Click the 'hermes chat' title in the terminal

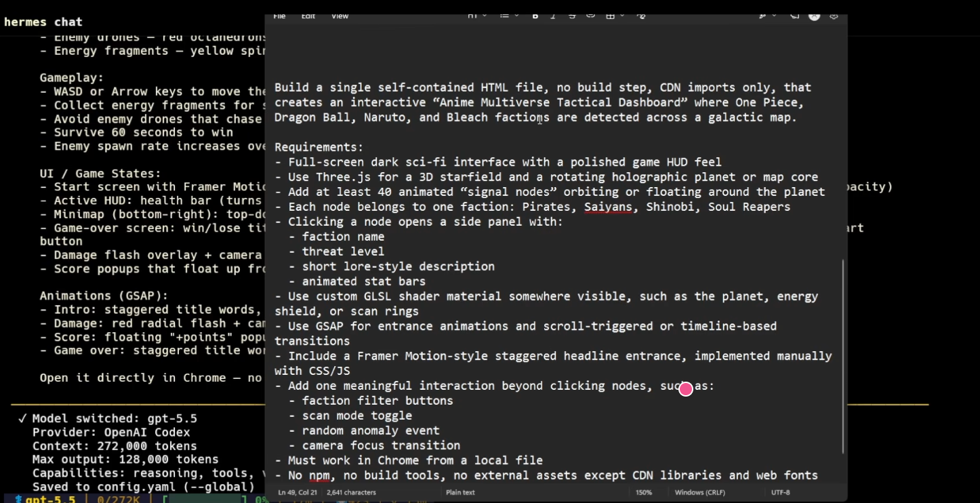(x=43, y=22)
